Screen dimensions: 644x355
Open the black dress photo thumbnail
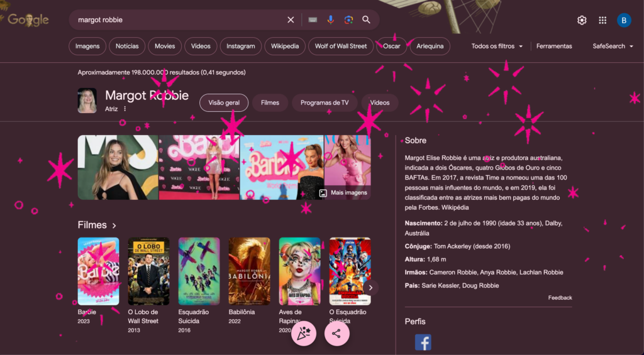118,167
